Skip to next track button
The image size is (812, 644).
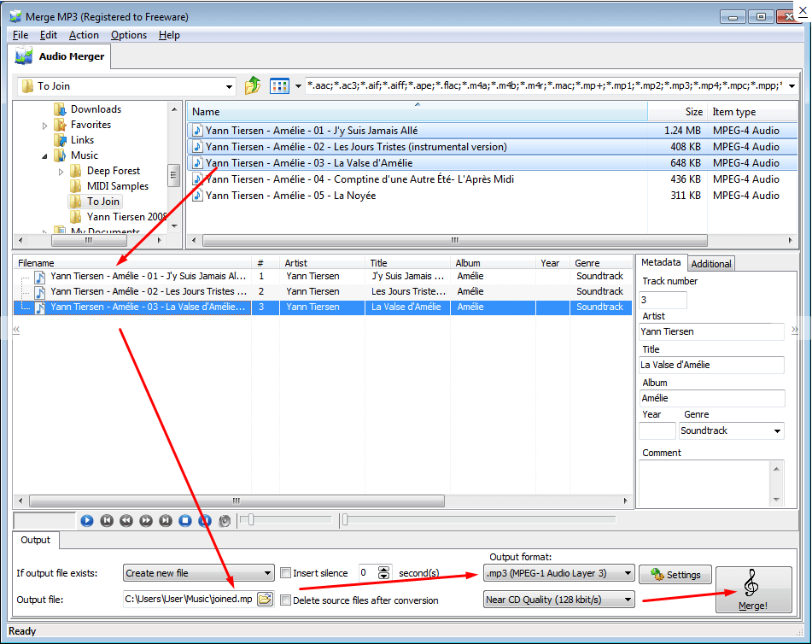tap(166, 521)
